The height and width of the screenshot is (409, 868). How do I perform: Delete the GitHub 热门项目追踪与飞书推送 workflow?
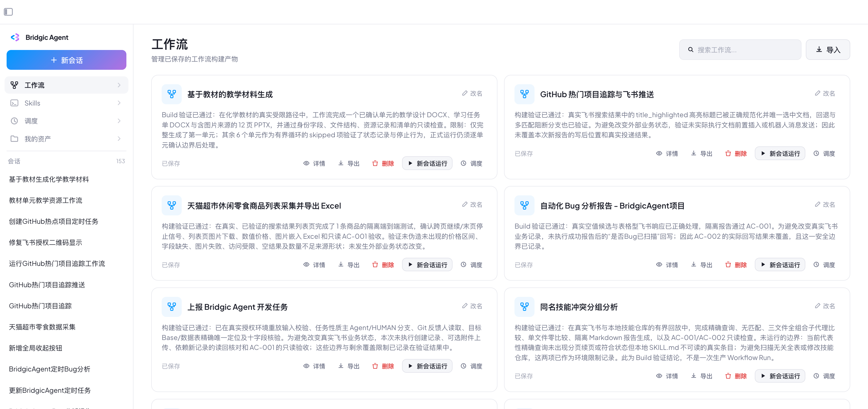[x=736, y=154]
